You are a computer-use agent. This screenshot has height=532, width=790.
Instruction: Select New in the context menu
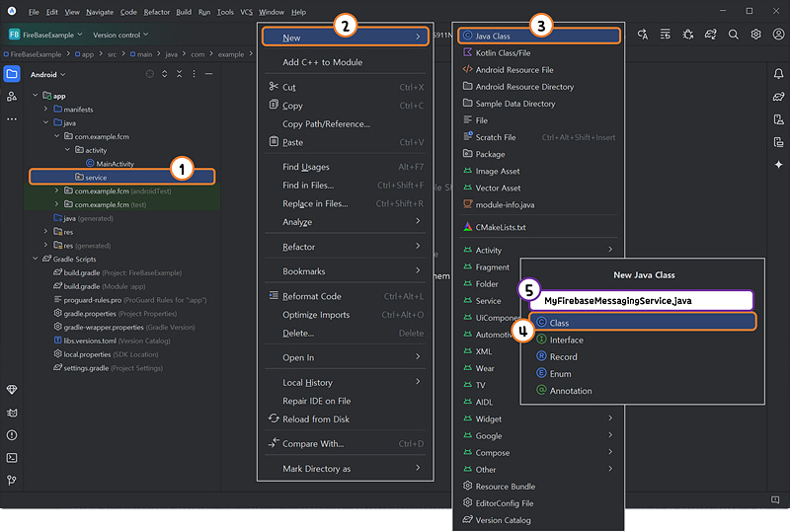345,38
